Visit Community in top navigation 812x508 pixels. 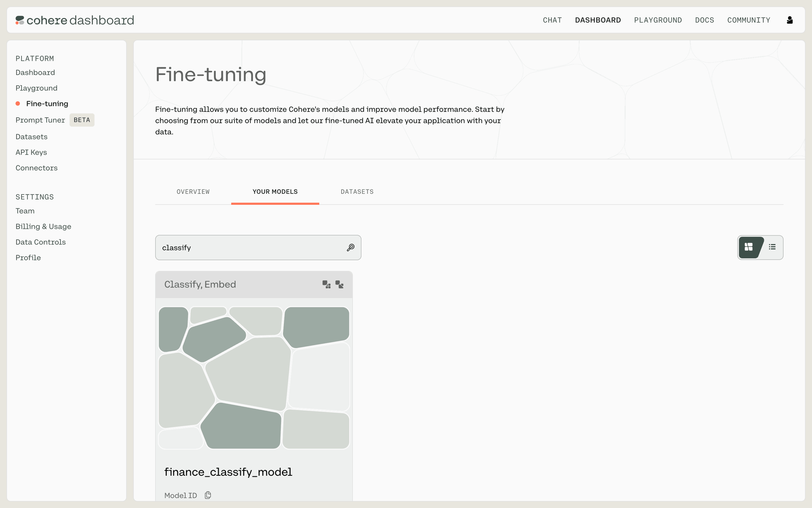(749, 20)
